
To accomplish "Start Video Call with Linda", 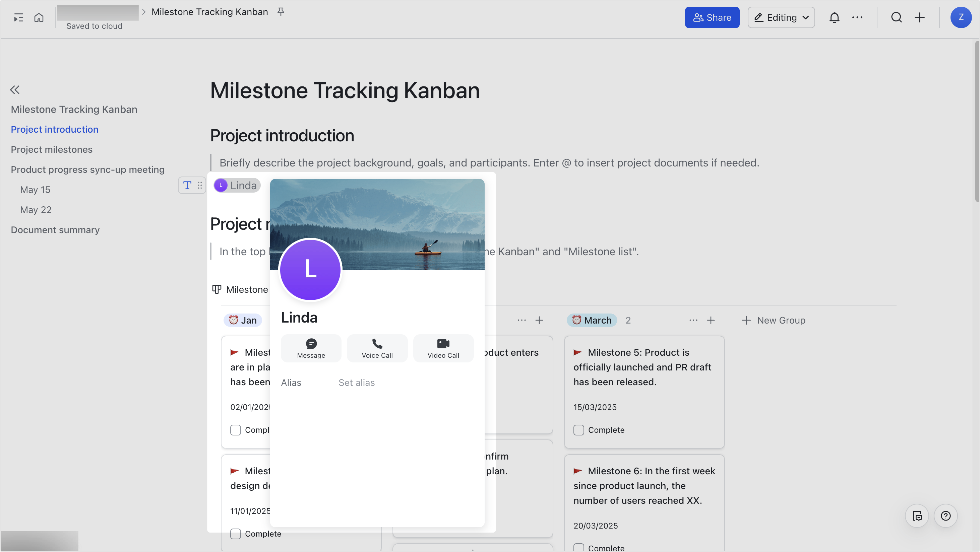I will pos(443,348).
